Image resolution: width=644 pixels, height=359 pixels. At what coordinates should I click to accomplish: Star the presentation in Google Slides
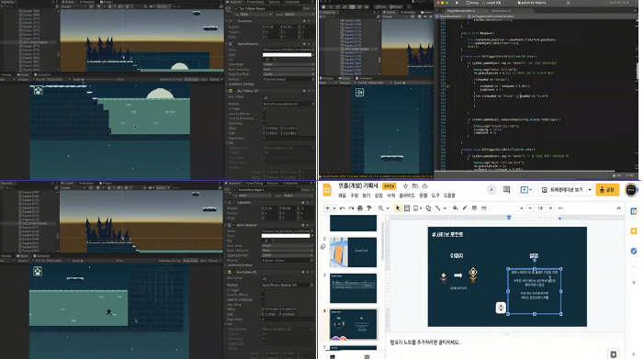click(405, 185)
